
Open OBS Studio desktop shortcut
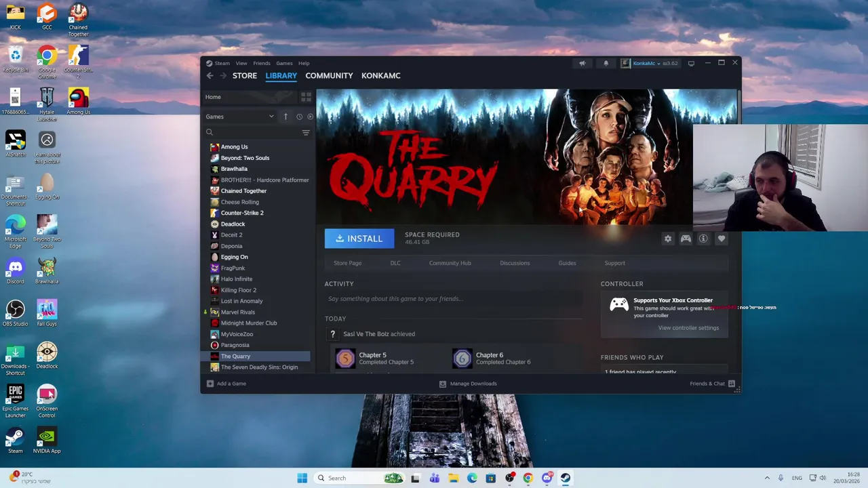coord(15,313)
